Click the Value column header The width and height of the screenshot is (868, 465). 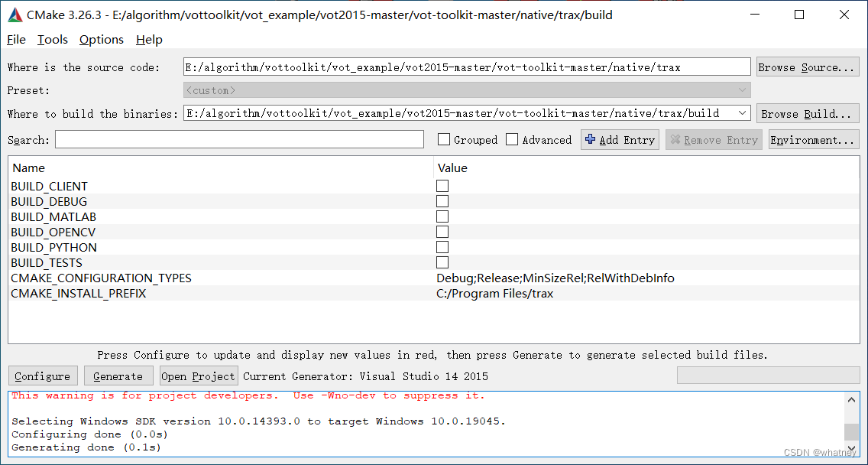452,168
